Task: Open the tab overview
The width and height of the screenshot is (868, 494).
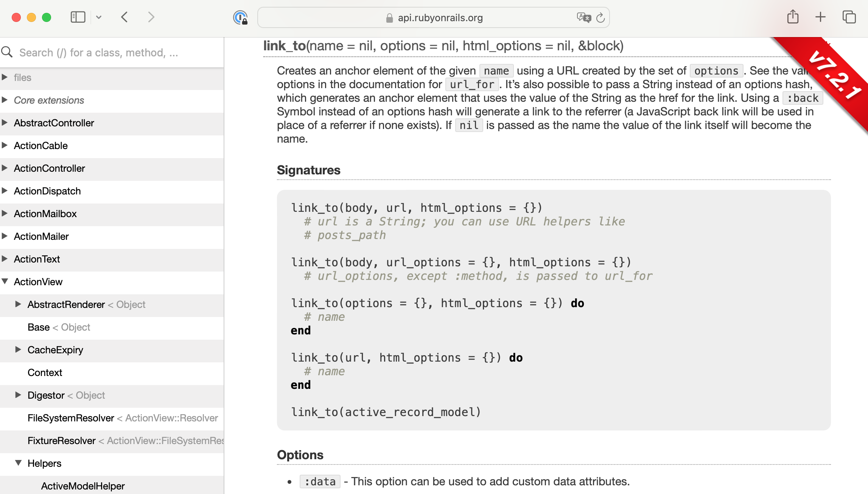Action: [848, 17]
